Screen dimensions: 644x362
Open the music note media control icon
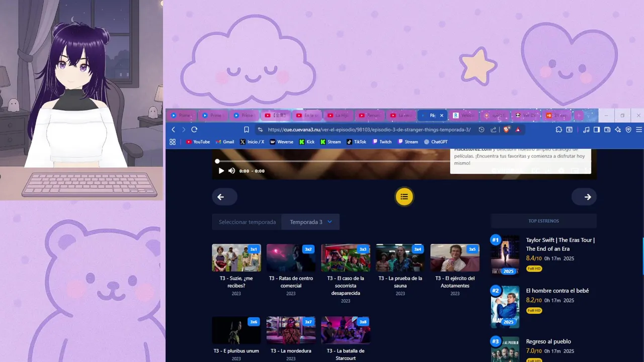pyautogui.click(x=586, y=130)
